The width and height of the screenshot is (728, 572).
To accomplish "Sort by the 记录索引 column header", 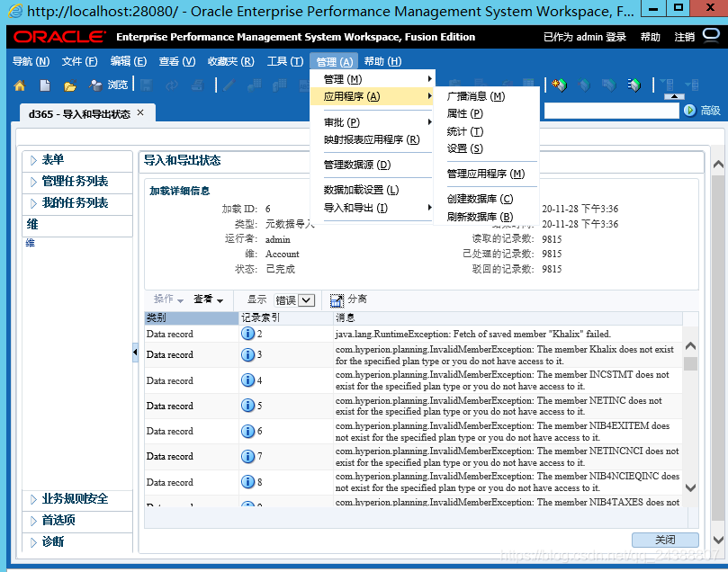I will pyautogui.click(x=285, y=317).
